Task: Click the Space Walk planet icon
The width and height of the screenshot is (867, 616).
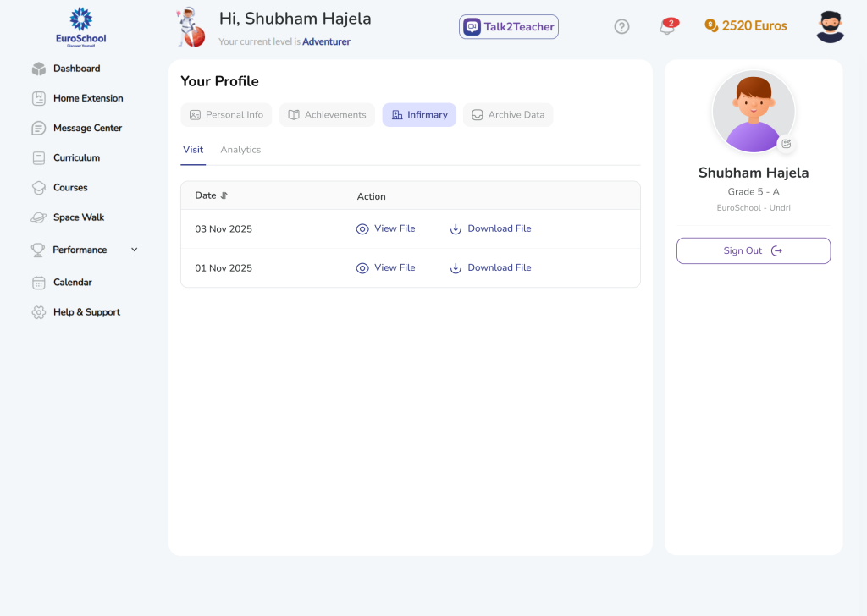Action: [38, 217]
